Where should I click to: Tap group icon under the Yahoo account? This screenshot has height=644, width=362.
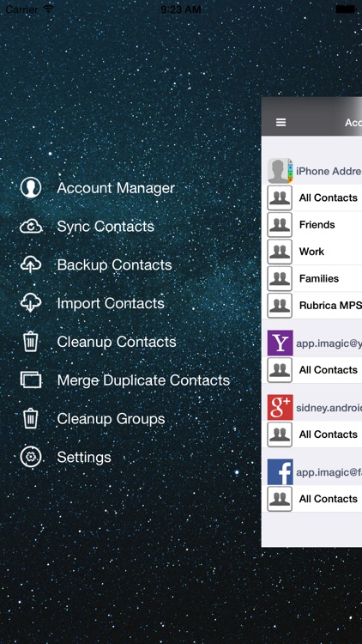280,370
